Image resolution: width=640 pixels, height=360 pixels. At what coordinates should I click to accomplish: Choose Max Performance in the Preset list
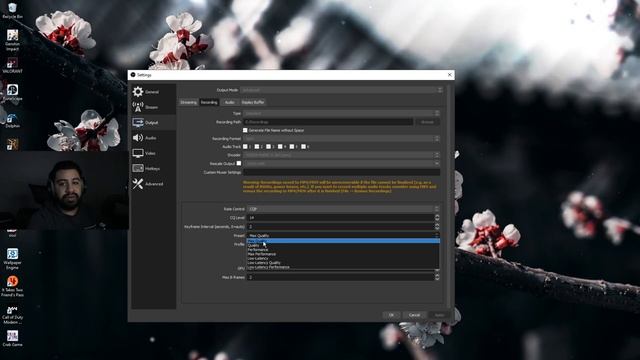[x=343, y=254]
